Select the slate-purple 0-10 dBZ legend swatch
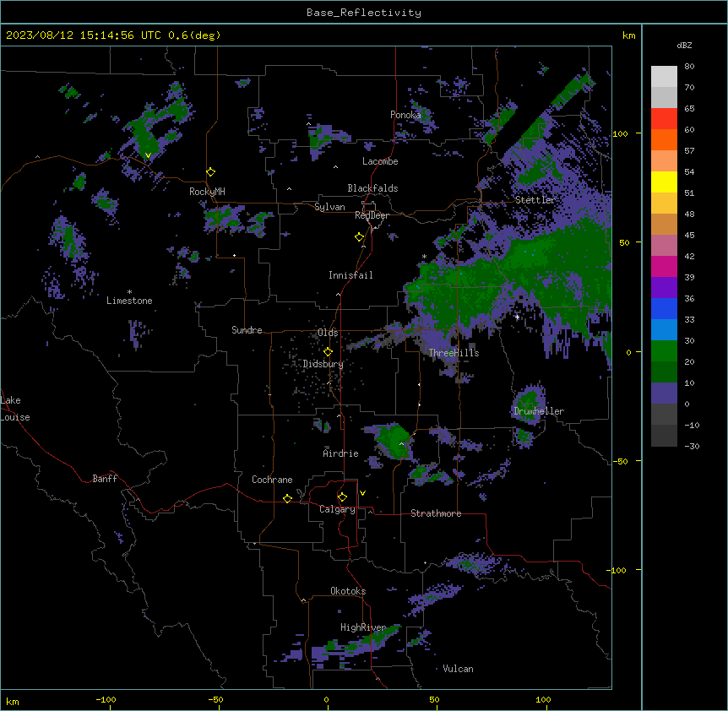Viewport: 728px width, 711px height. pos(664,393)
